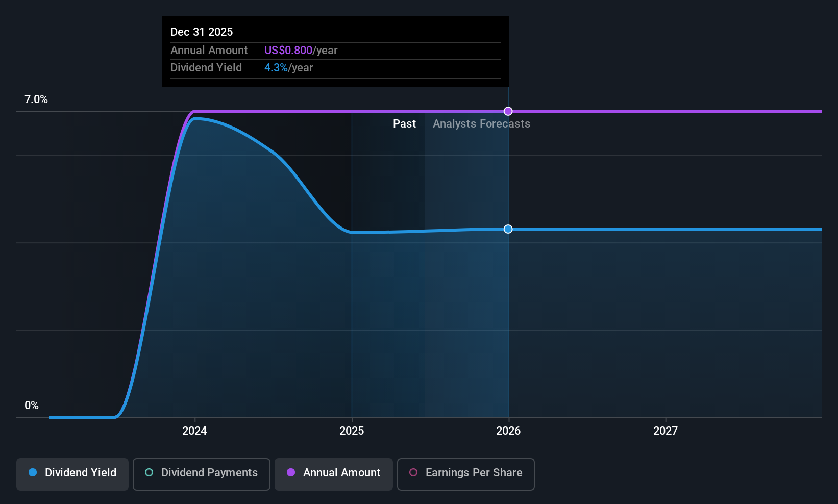This screenshot has width=838, height=504.
Task: Select the purple Annual Amount data point
Action: (508, 111)
